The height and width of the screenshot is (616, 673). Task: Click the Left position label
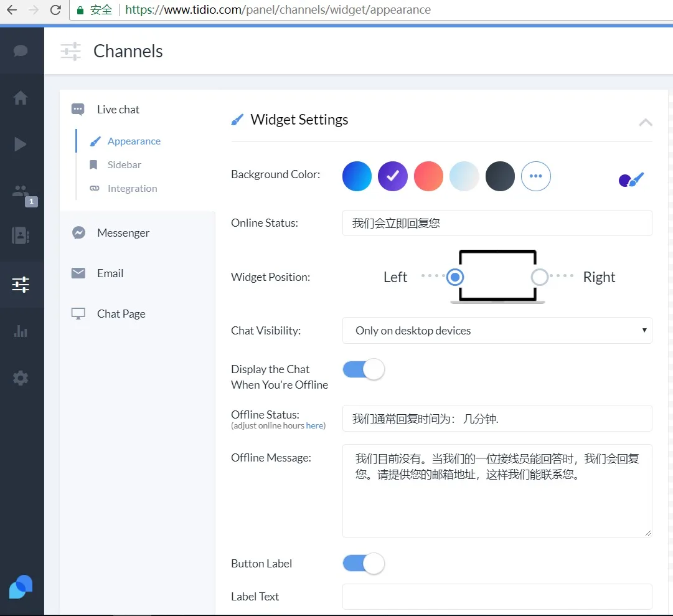[395, 277]
